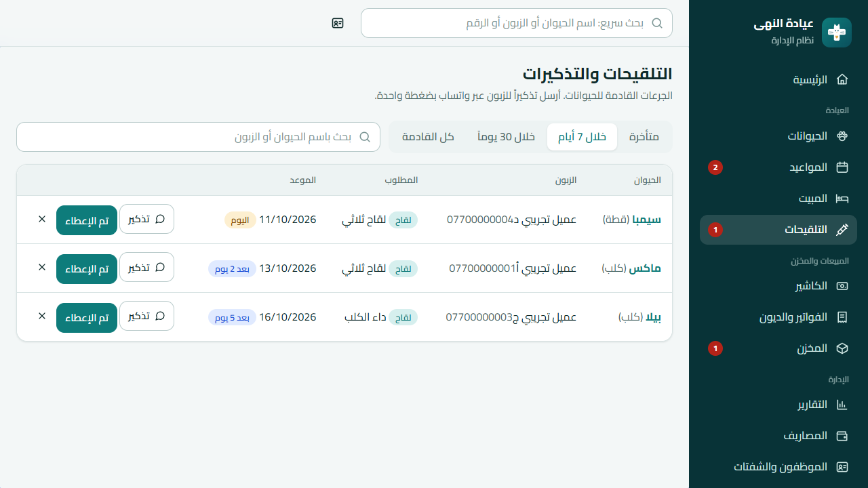Select the خلال 30 يوماً tab
This screenshot has width=868, height=488.
(507, 137)
